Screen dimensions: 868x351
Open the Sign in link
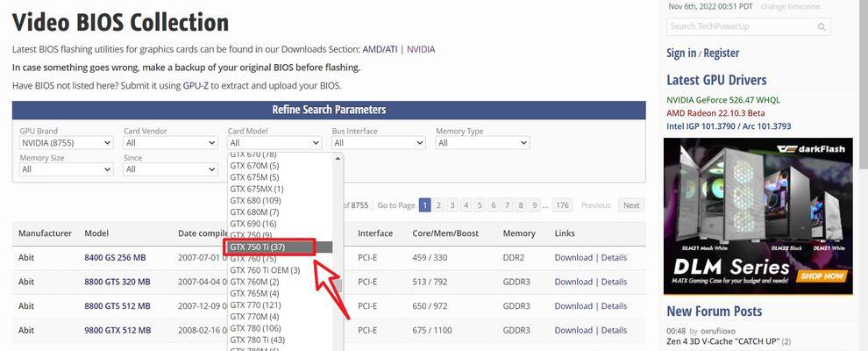tap(681, 54)
